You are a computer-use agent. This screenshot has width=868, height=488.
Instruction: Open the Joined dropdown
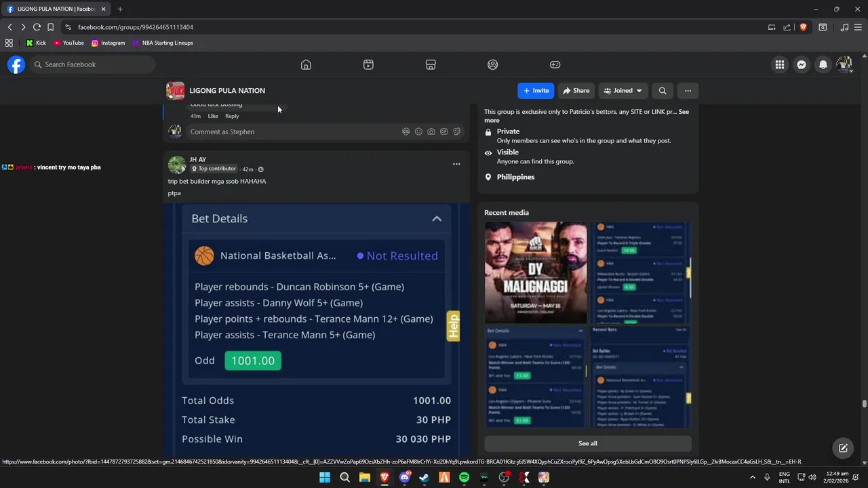click(623, 91)
